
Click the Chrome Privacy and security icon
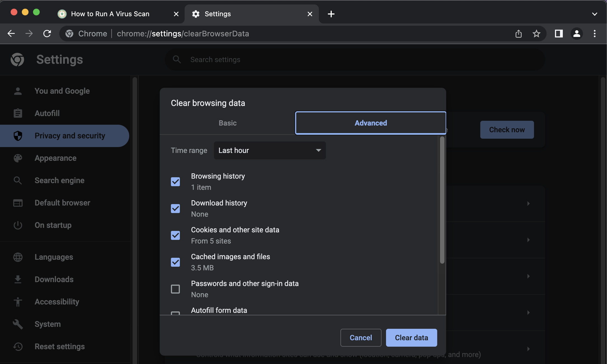point(17,136)
